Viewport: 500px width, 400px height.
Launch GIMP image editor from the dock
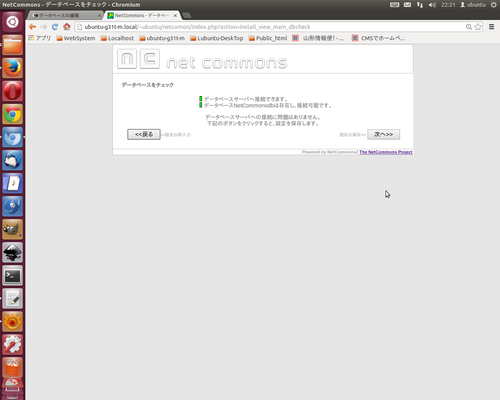click(x=13, y=229)
